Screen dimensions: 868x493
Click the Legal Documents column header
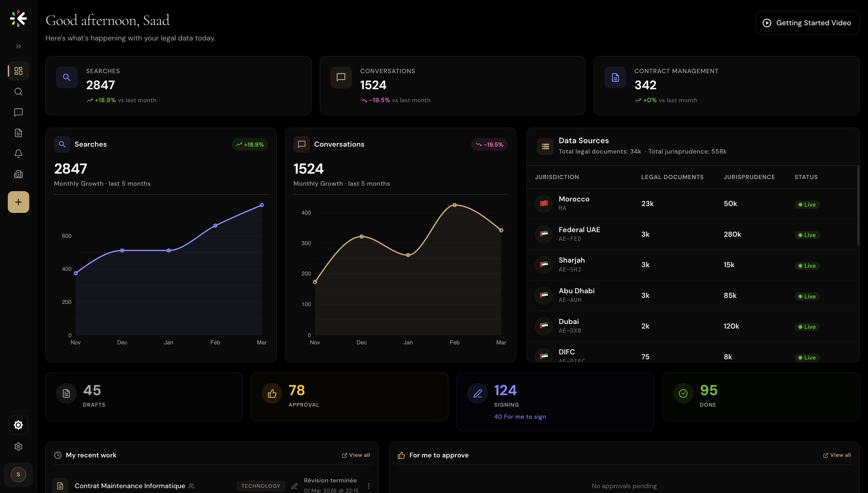click(x=672, y=177)
